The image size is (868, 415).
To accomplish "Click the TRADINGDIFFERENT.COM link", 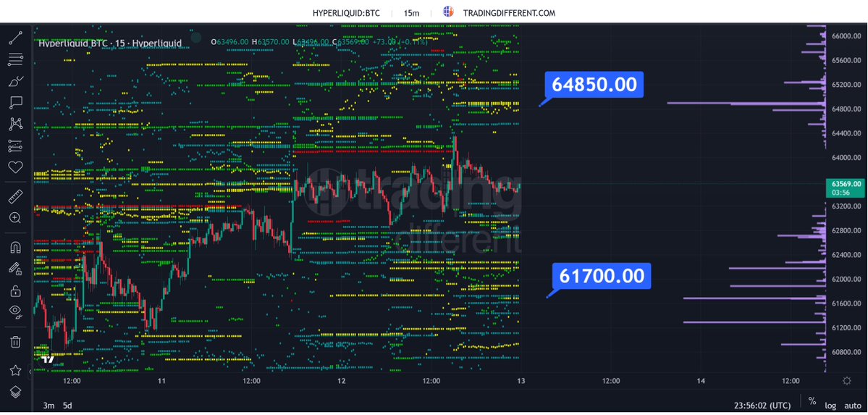I will [509, 13].
